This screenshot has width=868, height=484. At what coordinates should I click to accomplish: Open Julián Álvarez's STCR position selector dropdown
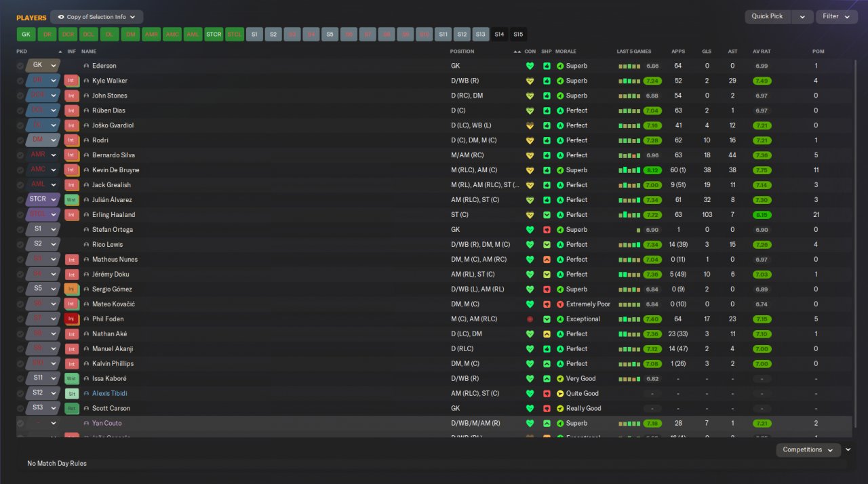click(43, 200)
